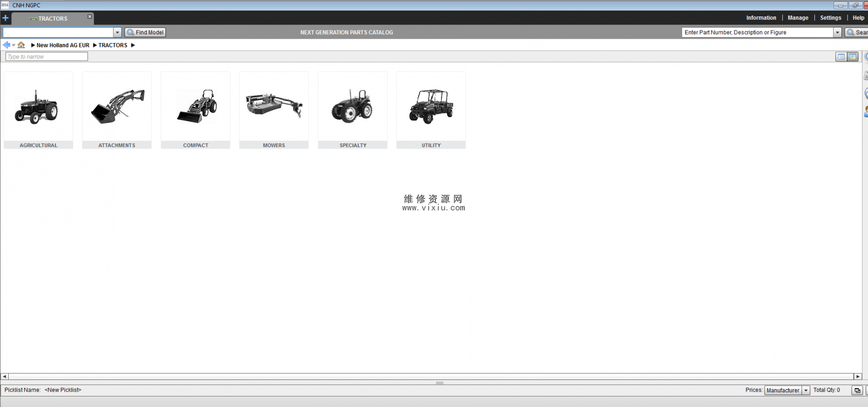Switch to list view
868x407 pixels.
[x=841, y=57]
